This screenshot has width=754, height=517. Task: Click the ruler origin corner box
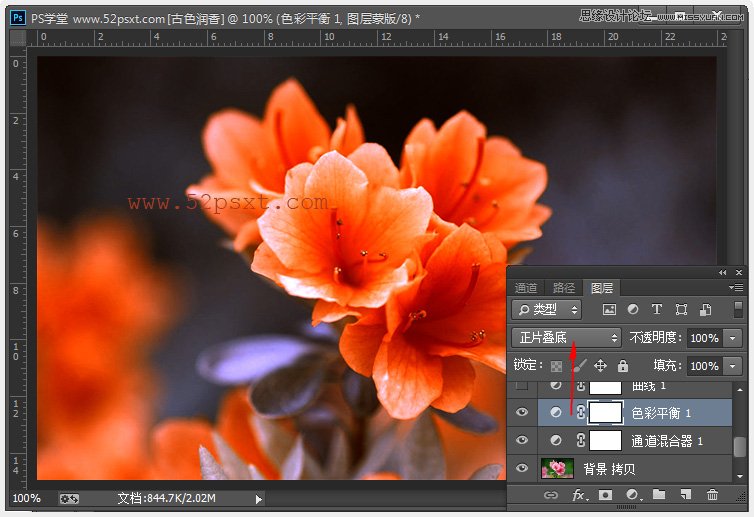[18, 38]
